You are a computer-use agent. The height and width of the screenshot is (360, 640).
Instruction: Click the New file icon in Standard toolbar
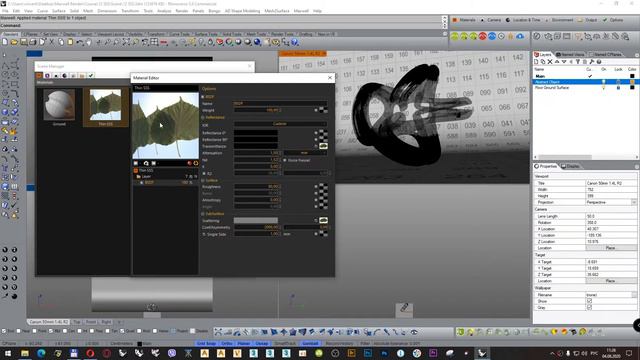5,42
